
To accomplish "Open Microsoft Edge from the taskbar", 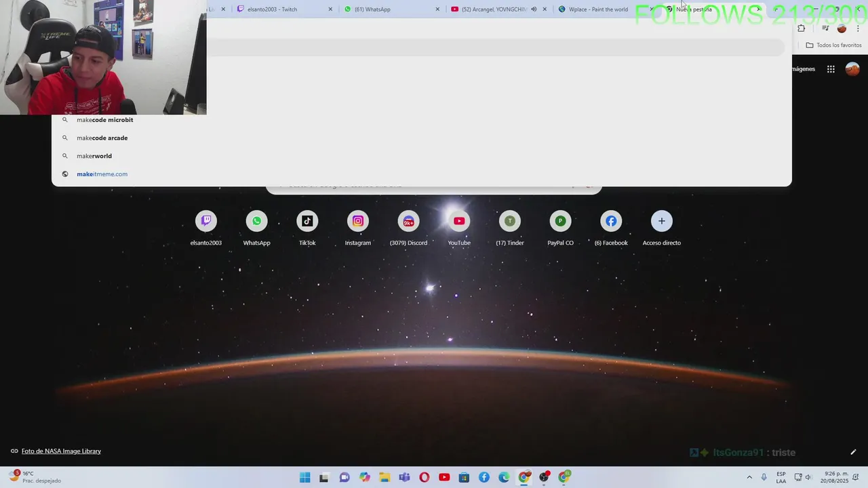I will click(x=504, y=477).
